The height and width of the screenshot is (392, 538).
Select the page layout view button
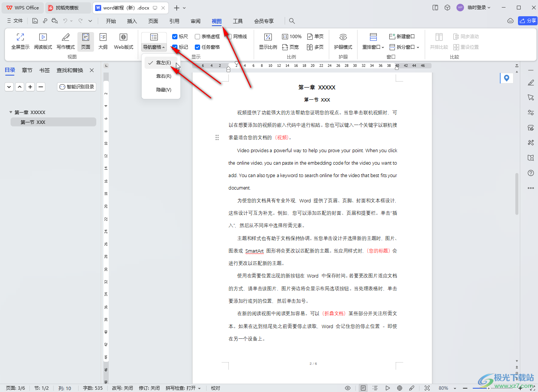pos(86,41)
